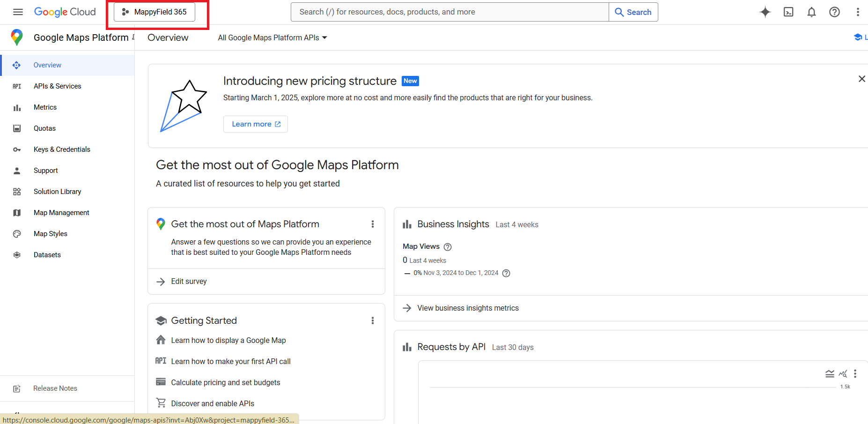Screen dimensions: 868x424
Task: Open the Datasets panel icon
Action: tap(17, 254)
